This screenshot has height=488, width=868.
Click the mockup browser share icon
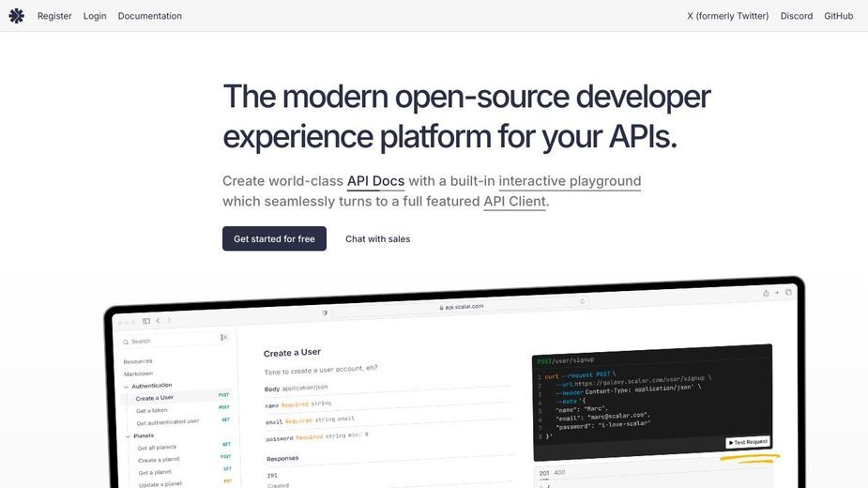766,293
